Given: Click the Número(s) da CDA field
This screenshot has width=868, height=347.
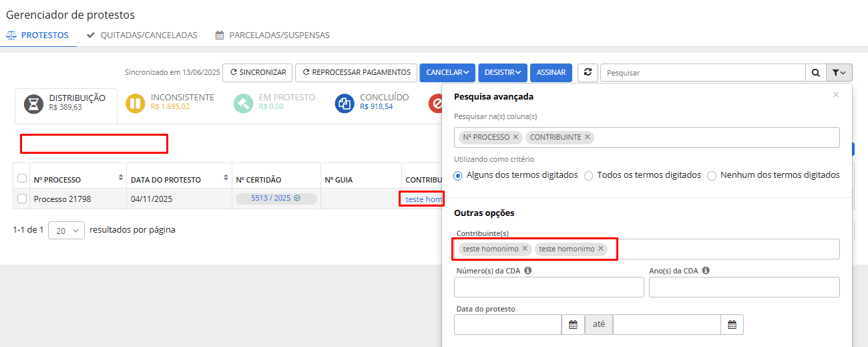Looking at the screenshot, I should (549, 287).
